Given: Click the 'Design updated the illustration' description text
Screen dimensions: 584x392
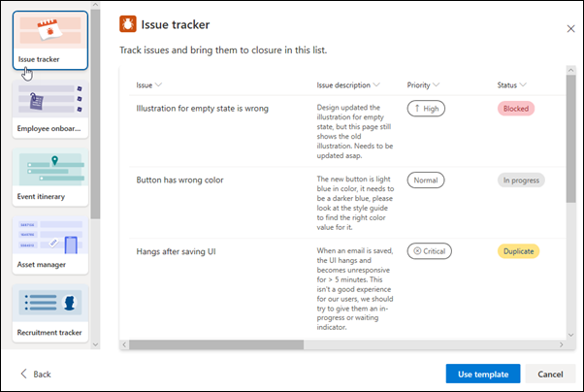Looking at the screenshot, I should pos(355,132).
